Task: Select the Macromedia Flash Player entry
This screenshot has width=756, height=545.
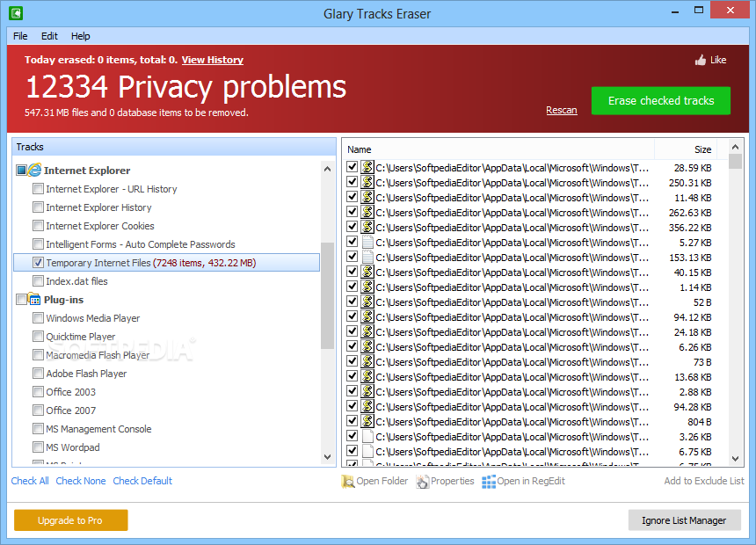Action: pyautogui.click(x=98, y=355)
